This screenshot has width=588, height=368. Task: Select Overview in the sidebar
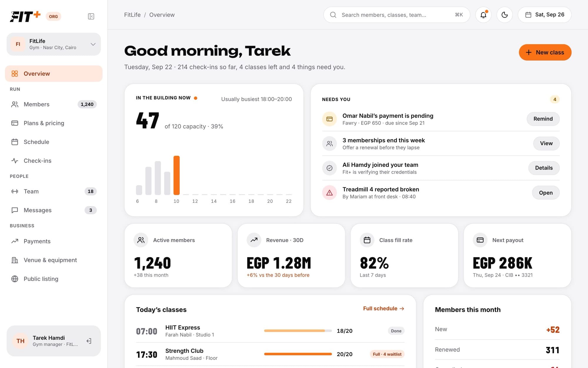54,74
